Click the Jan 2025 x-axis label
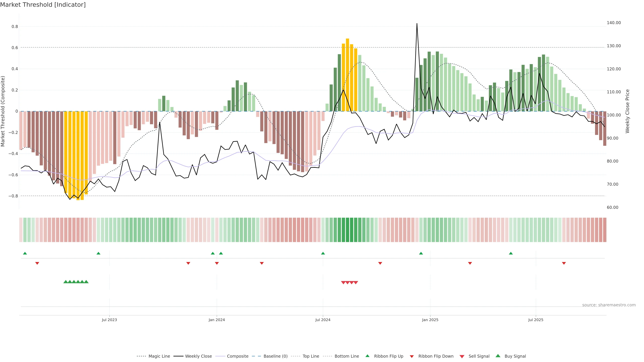This screenshot has width=644, height=362. (x=430, y=320)
